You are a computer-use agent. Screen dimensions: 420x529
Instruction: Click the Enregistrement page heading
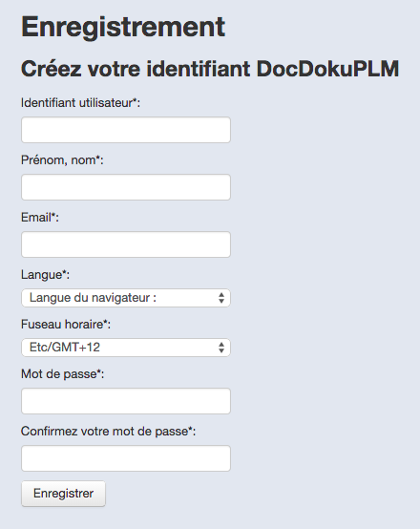point(123,27)
